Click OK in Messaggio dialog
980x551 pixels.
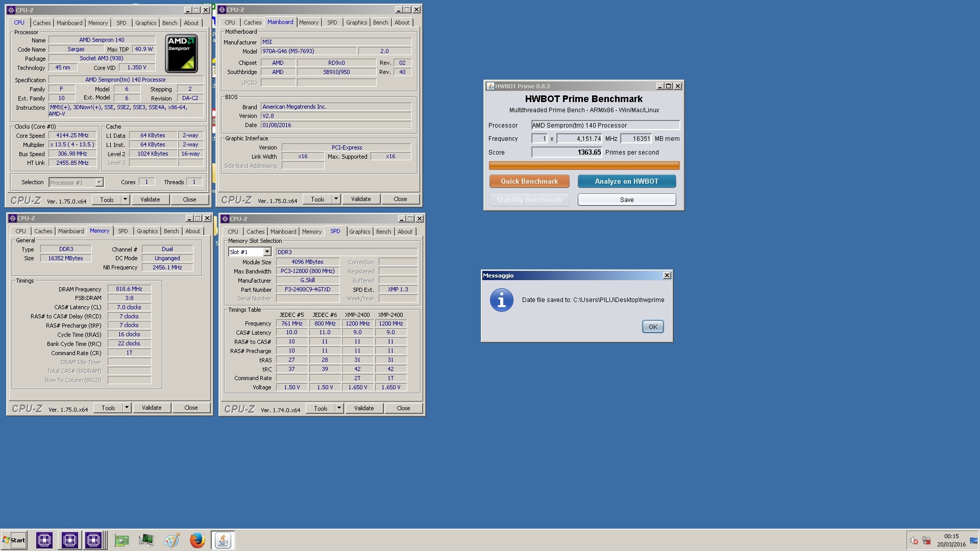tap(653, 327)
